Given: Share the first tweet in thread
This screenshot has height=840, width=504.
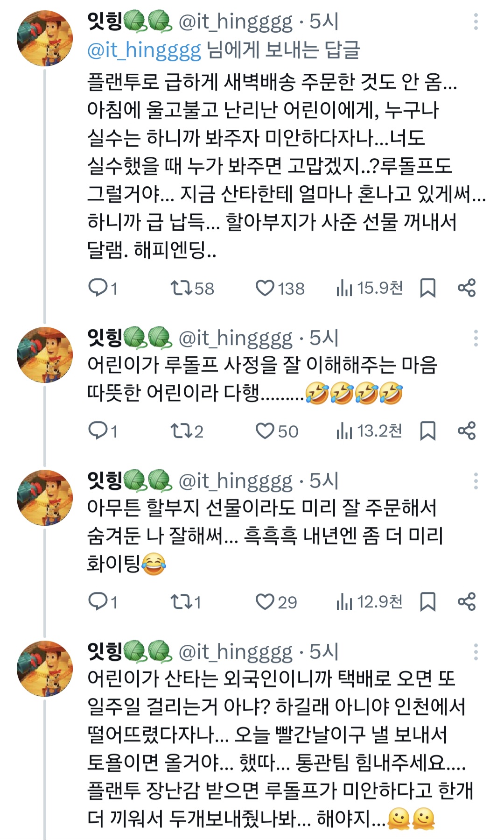Looking at the screenshot, I should 466,288.
